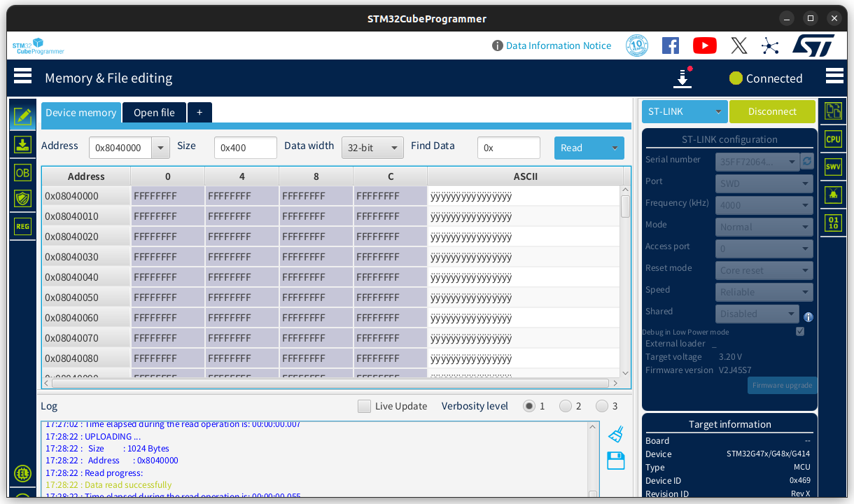The width and height of the screenshot is (854, 504).
Task: Open the Memory & File editing sidebar icon
Action: [22, 116]
